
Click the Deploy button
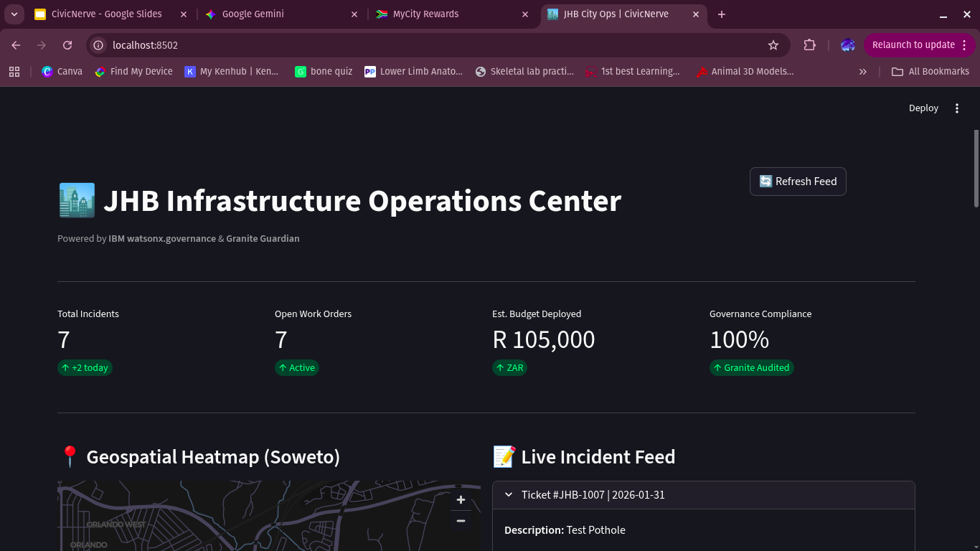(923, 108)
